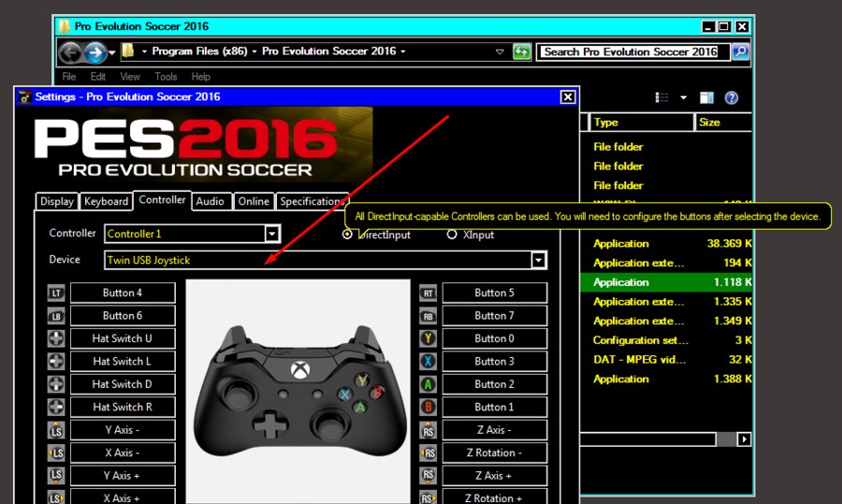
Task: Click the red B button icon
Action: coord(428,408)
